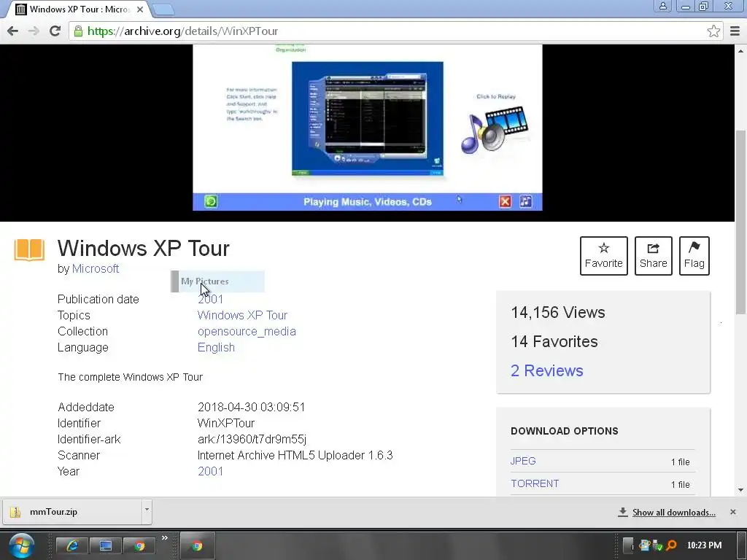Open the Microsoft author link
The image size is (747, 560).
click(x=96, y=268)
